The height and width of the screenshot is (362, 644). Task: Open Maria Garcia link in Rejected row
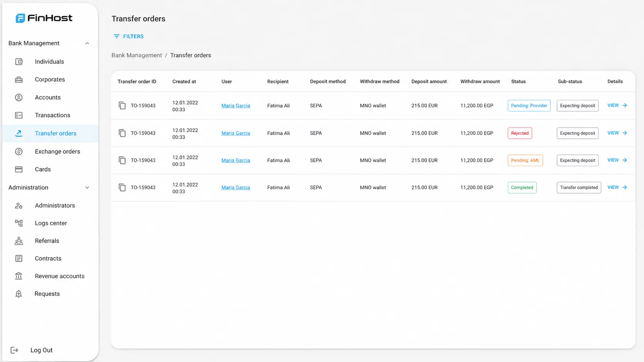click(236, 133)
